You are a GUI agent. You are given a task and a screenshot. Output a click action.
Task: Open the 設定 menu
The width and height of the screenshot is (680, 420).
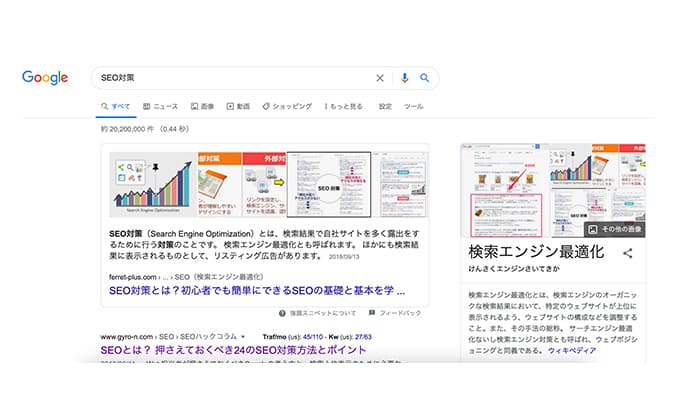[385, 107]
